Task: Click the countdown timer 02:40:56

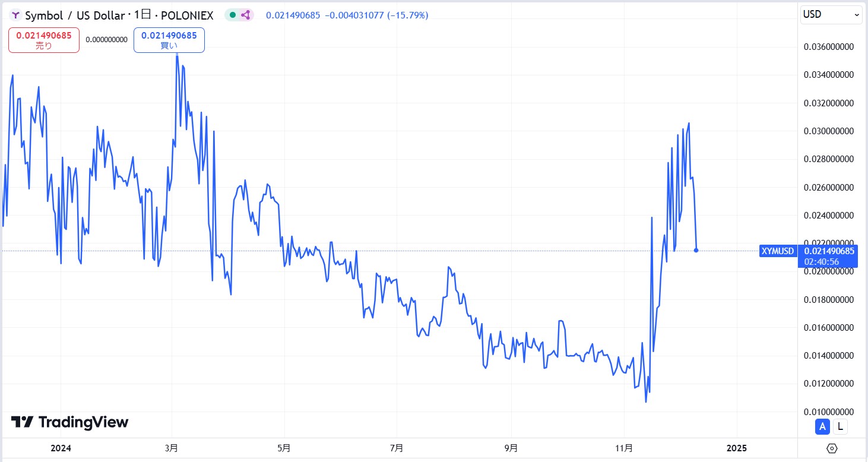Action: [822, 261]
